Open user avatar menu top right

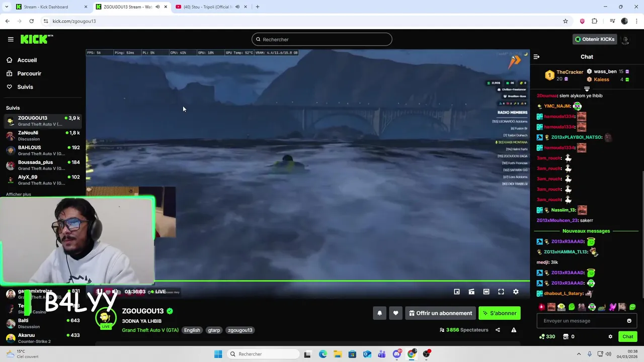[x=625, y=39]
